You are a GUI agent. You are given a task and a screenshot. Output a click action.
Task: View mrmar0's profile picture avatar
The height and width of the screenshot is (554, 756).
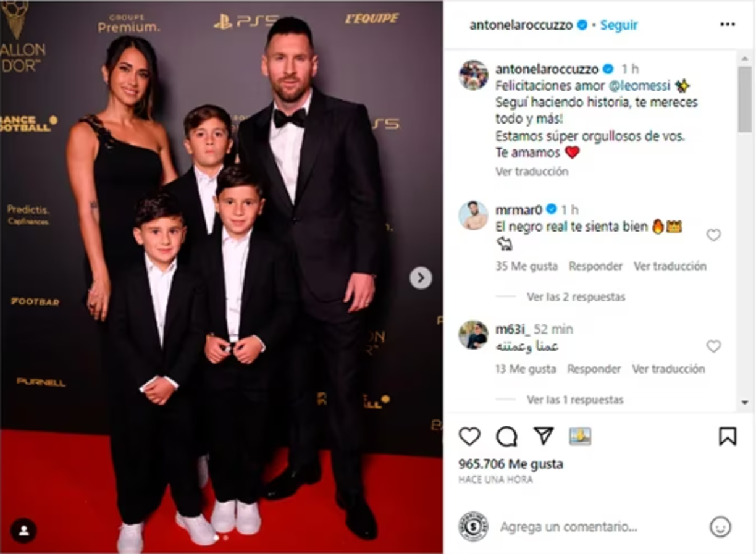[473, 216]
